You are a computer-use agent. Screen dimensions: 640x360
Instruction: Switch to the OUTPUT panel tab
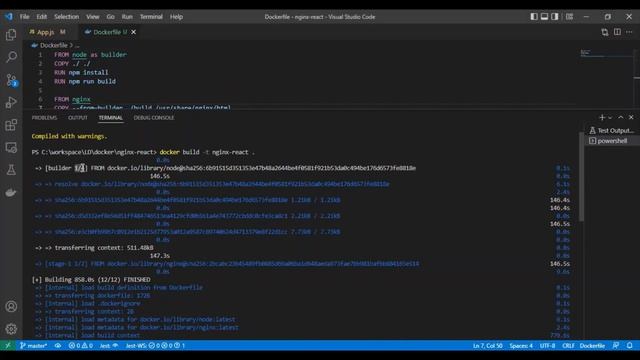coord(78,118)
